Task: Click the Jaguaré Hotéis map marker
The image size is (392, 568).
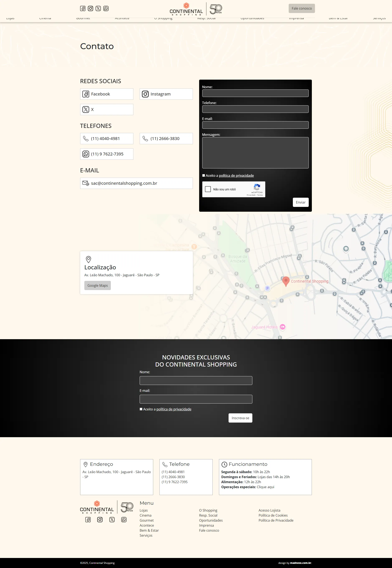Action: pyautogui.click(x=282, y=327)
